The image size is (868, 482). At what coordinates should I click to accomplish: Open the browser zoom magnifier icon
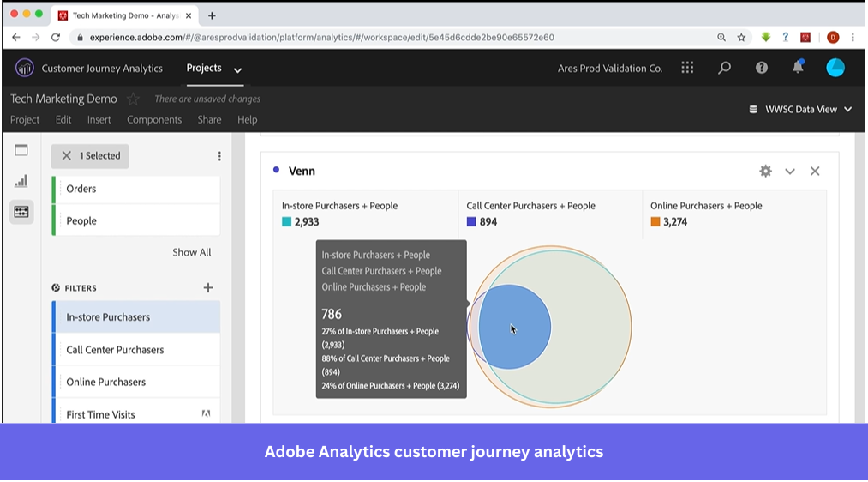pos(721,37)
